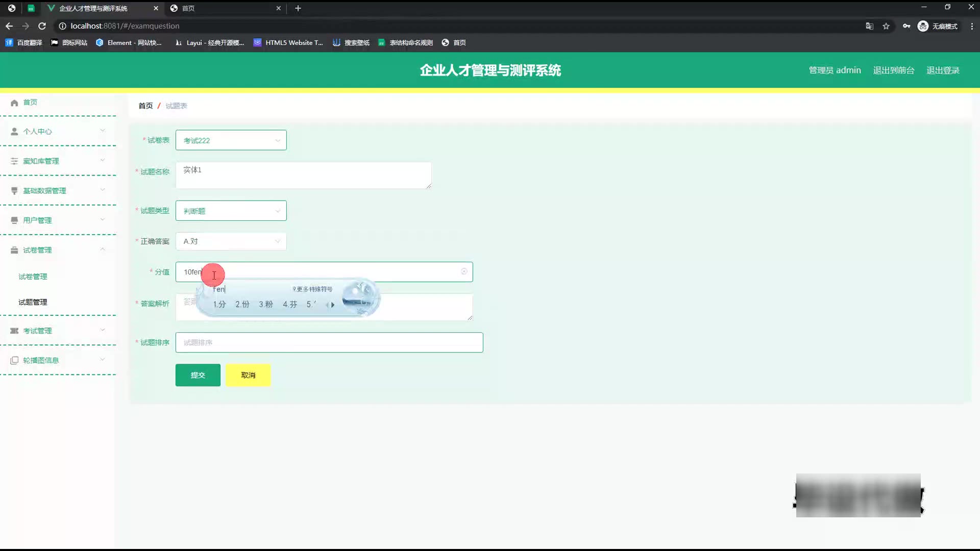Choose IME candidate 1.分
Viewport: 980px width, 551px height.
click(219, 304)
